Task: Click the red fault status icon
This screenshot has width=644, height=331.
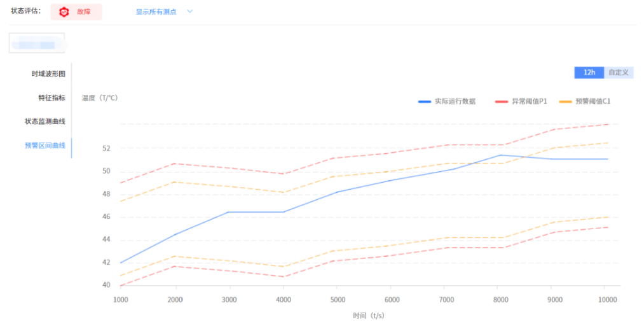Action: point(64,12)
